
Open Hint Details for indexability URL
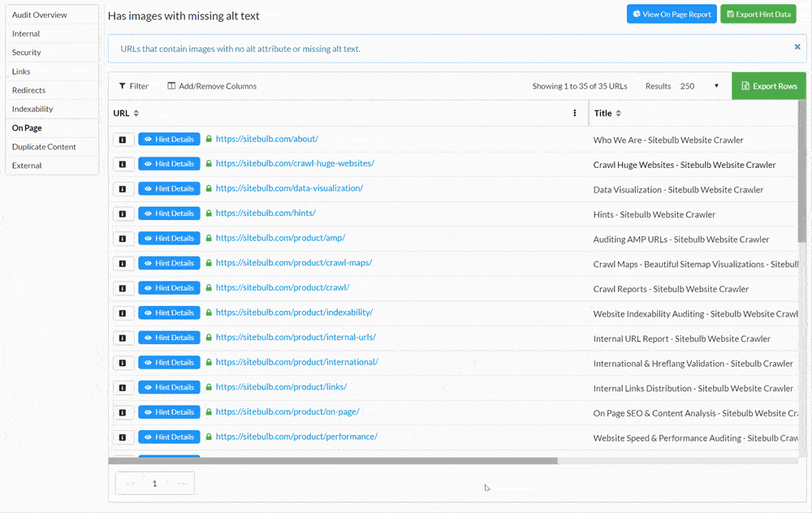pos(170,313)
